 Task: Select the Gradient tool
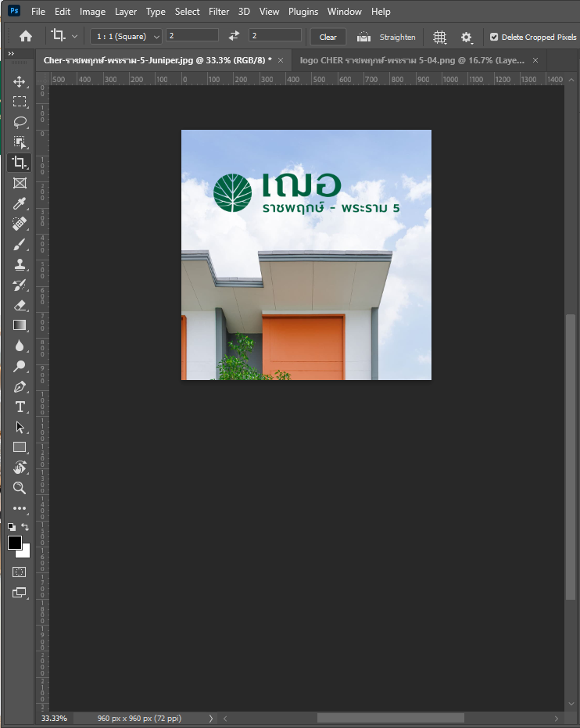pyautogui.click(x=19, y=325)
